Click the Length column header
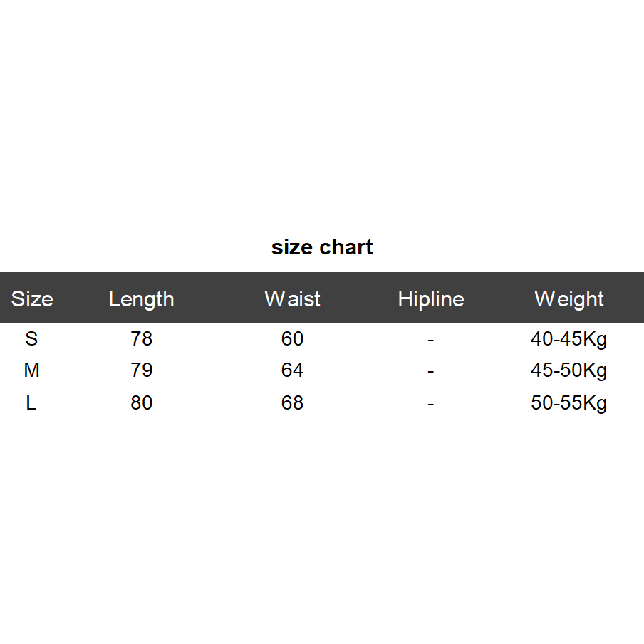This screenshot has height=644, width=644. pyautogui.click(x=141, y=299)
